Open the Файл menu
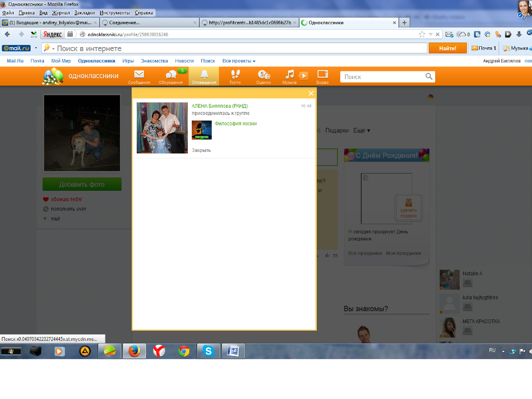The image size is (532, 399). (8, 13)
